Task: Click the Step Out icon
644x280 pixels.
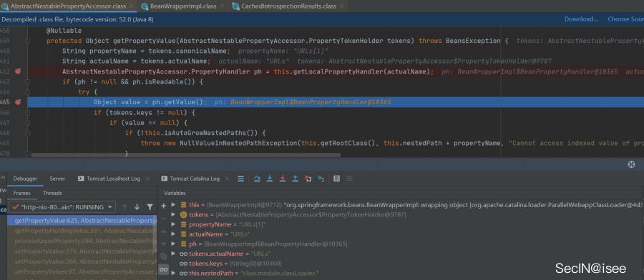Action: click(x=295, y=179)
